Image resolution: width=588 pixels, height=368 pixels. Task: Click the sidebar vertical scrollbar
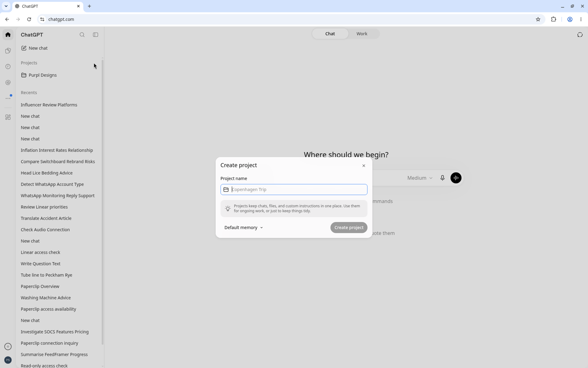click(102, 202)
